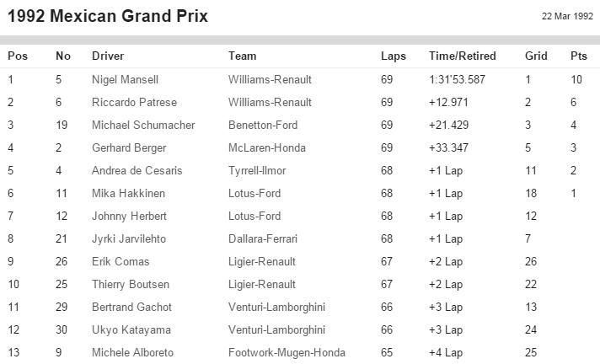Click the Driver column header

pos(108,56)
